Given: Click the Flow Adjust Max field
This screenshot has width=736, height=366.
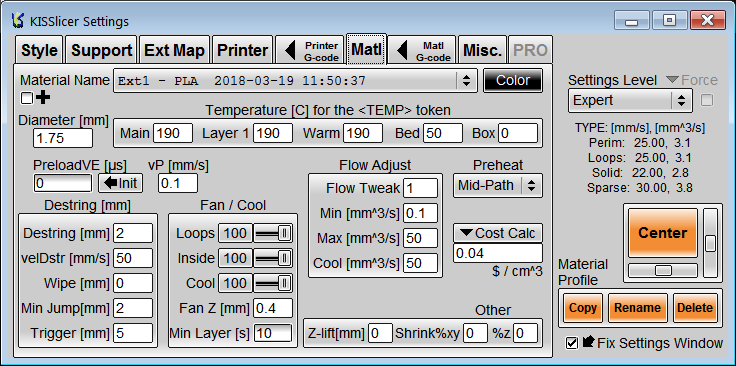Looking at the screenshot, I should click(x=420, y=238).
